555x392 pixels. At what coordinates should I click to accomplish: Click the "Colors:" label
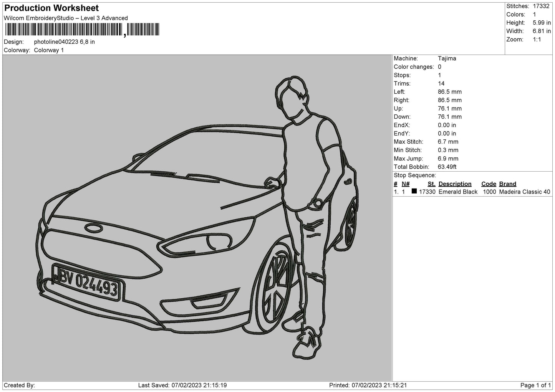(x=516, y=15)
